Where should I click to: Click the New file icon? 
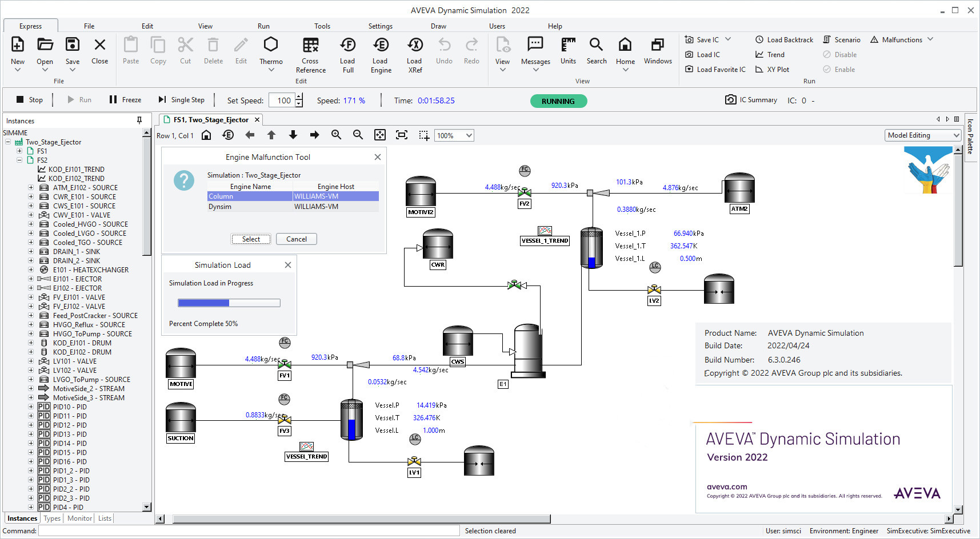coord(18,45)
